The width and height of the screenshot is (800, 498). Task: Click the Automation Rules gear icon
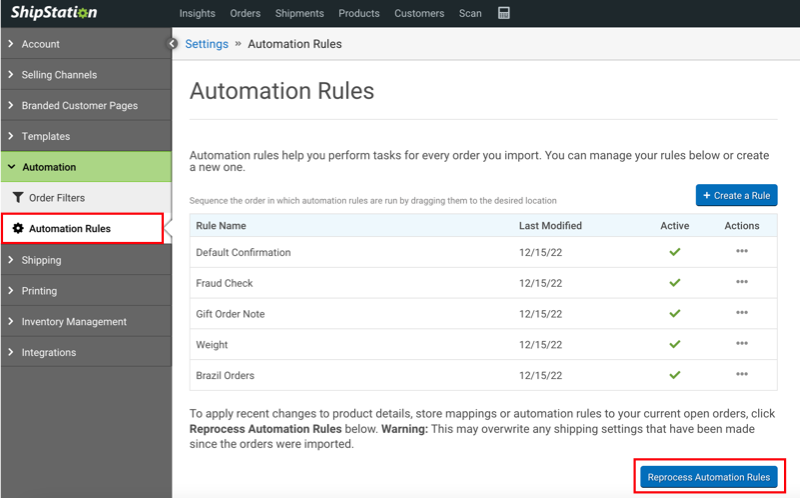click(18, 228)
